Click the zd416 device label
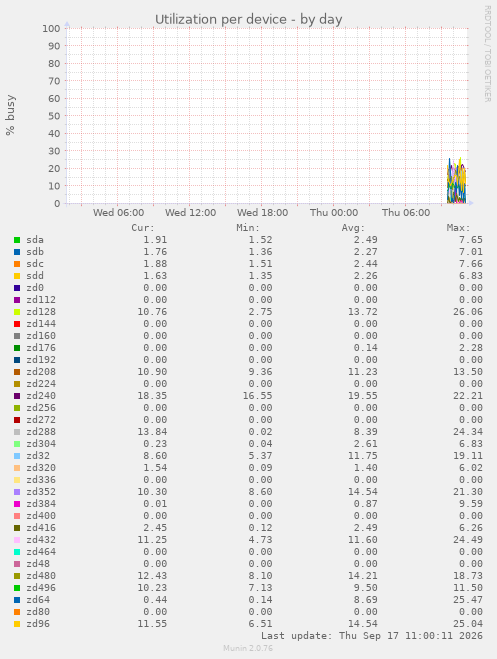 (41, 528)
